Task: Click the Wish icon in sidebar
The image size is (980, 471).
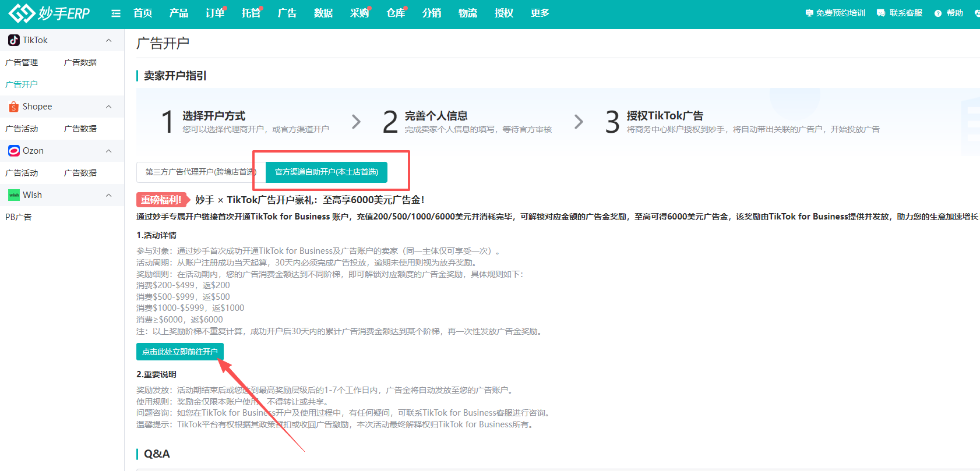Action: [x=14, y=195]
